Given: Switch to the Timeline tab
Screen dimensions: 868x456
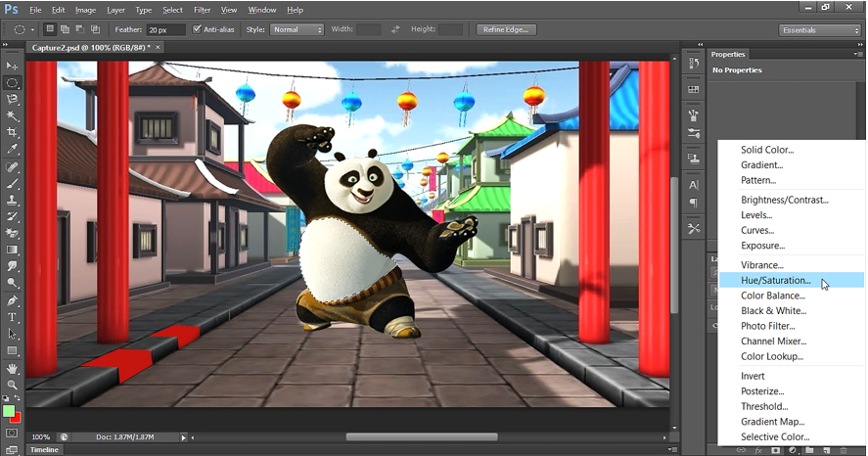Looking at the screenshot, I should pos(44,450).
